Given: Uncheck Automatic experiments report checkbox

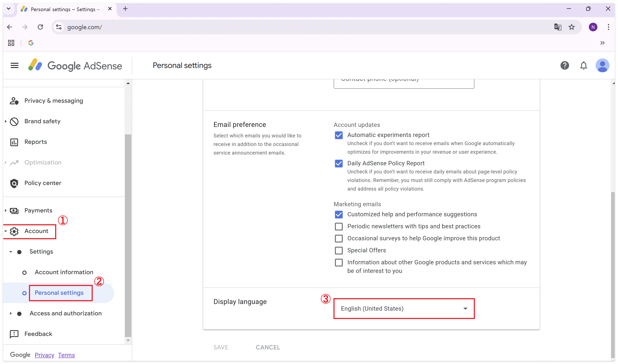Looking at the screenshot, I should pos(339,135).
